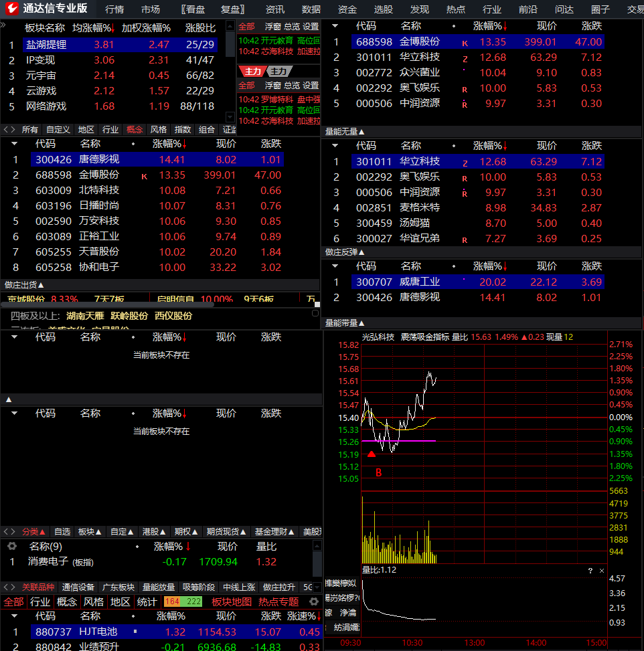This screenshot has height=651, width=644.
Task: Click the • column dot beside 名称(9)
Action: click(137, 547)
